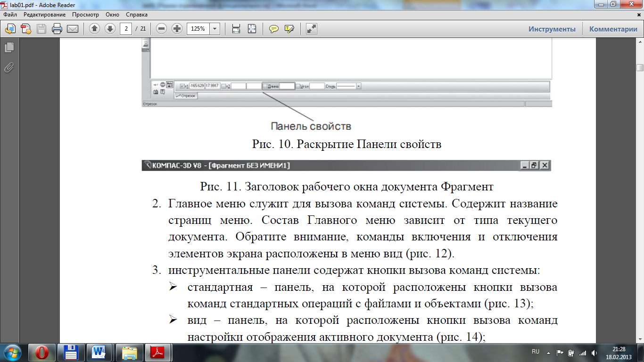Click the RU language indicator

pyautogui.click(x=536, y=352)
